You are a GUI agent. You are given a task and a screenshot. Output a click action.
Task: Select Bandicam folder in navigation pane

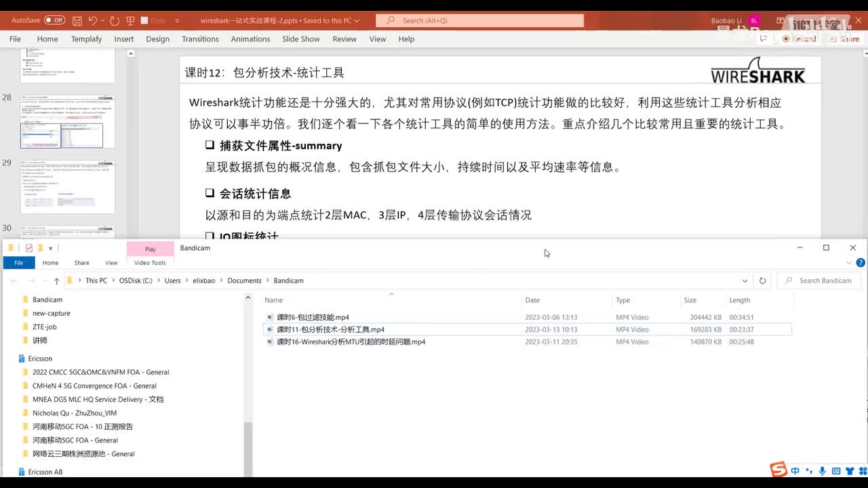tap(47, 300)
